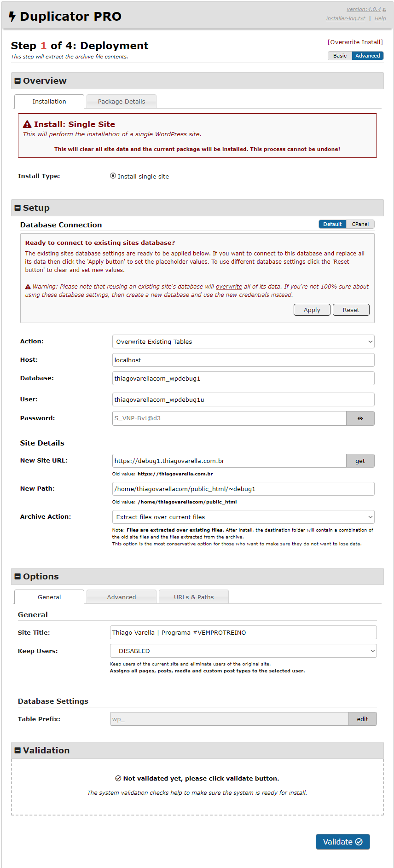Switch to Package Details tab
This screenshot has height=868, width=394.
(122, 102)
